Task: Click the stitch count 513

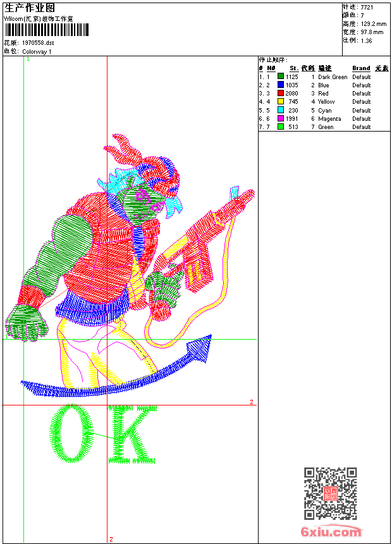Action: tap(293, 127)
